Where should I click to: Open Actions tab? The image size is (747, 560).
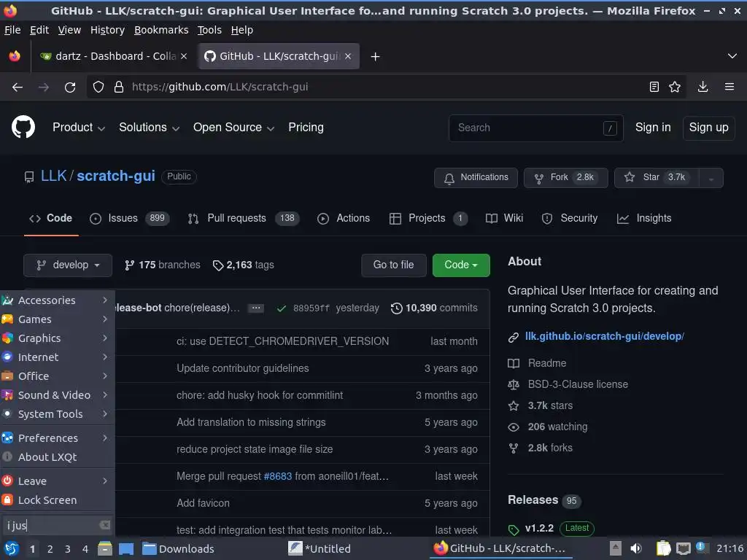click(344, 219)
